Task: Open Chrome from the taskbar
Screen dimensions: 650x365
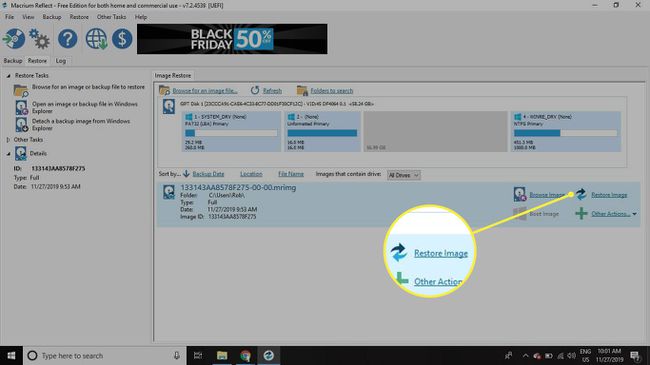Action: pos(245,355)
